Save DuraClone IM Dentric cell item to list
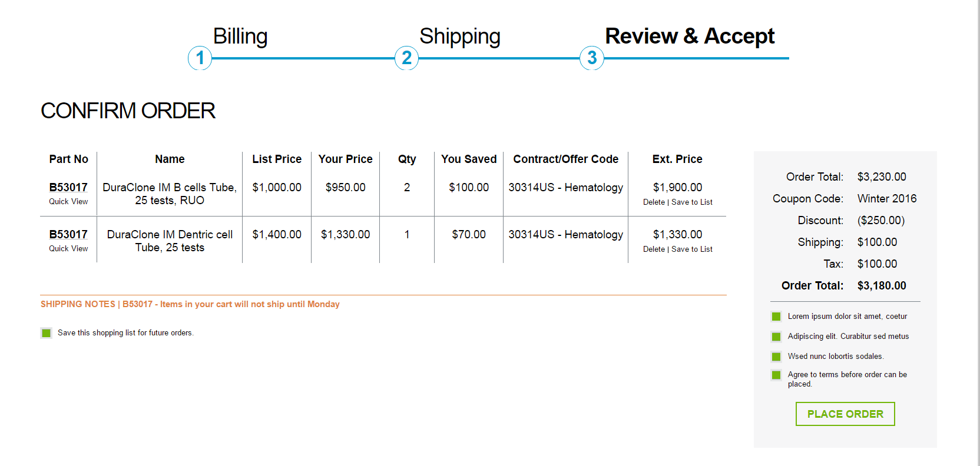The height and width of the screenshot is (466, 980). coord(692,249)
